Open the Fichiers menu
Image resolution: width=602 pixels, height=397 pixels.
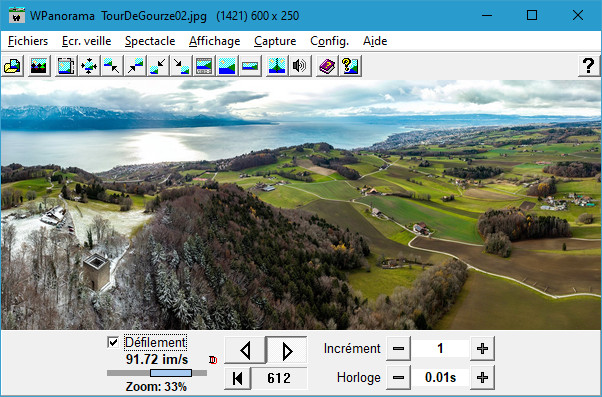pos(28,41)
